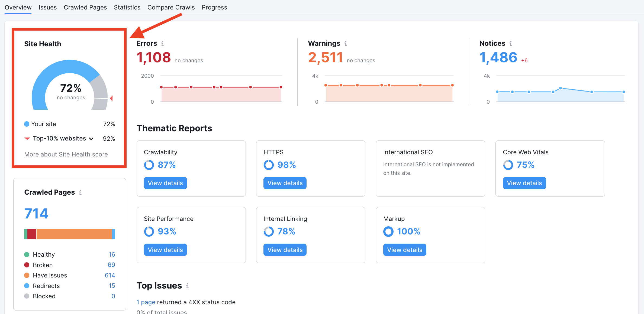
Task: Click the HTTPS score ring
Action: [269, 165]
